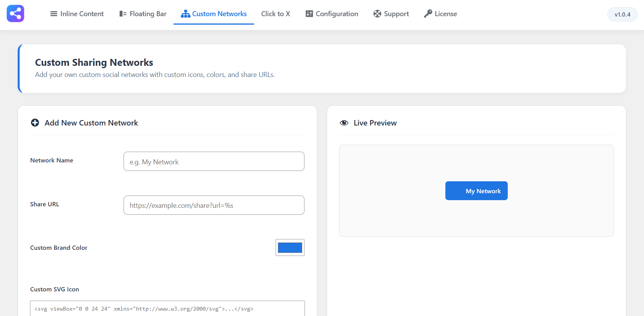
Task: Click the Live Preview heading text
Action: pyautogui.click(x=375, y=123)
